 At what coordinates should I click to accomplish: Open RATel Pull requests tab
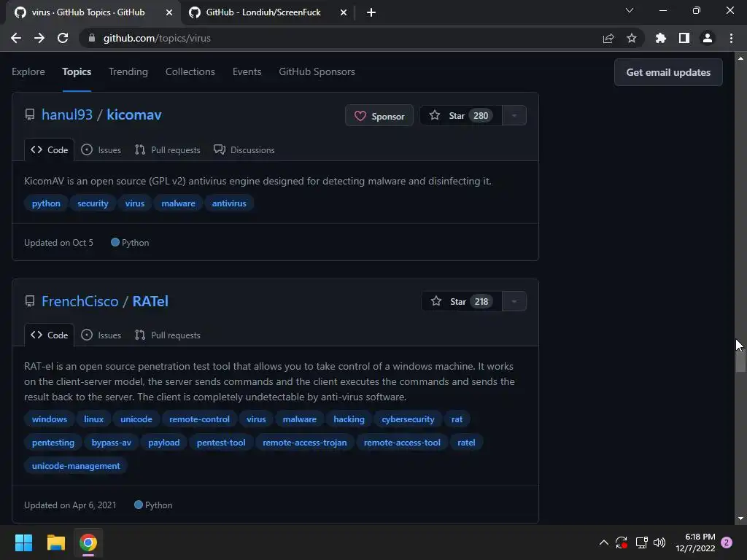pyautogui.click(x=168, y=335)
